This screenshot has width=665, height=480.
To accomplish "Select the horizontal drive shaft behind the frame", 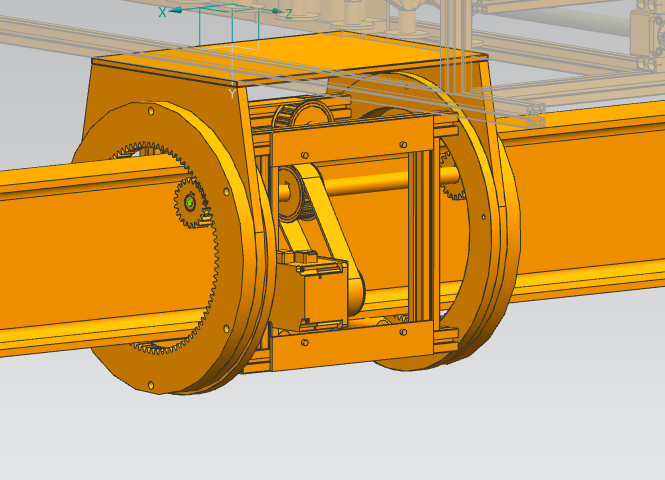I will point(365,184).
